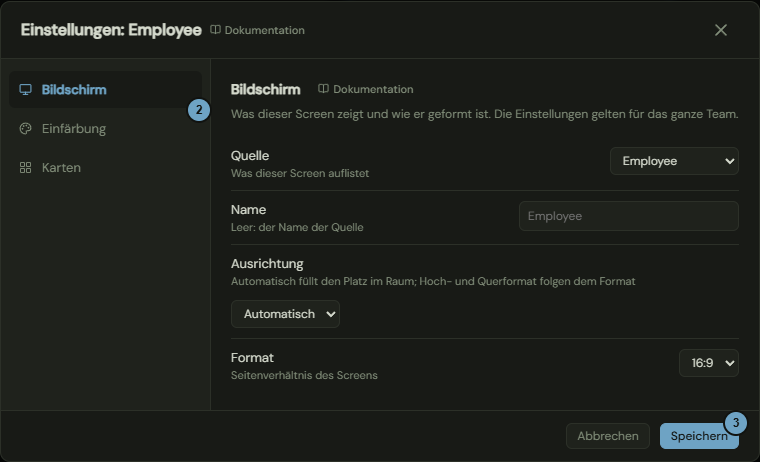Screen dimensions: 760x462
Task: Open the Quelle dropdown showing Employee
Action: 674,161
